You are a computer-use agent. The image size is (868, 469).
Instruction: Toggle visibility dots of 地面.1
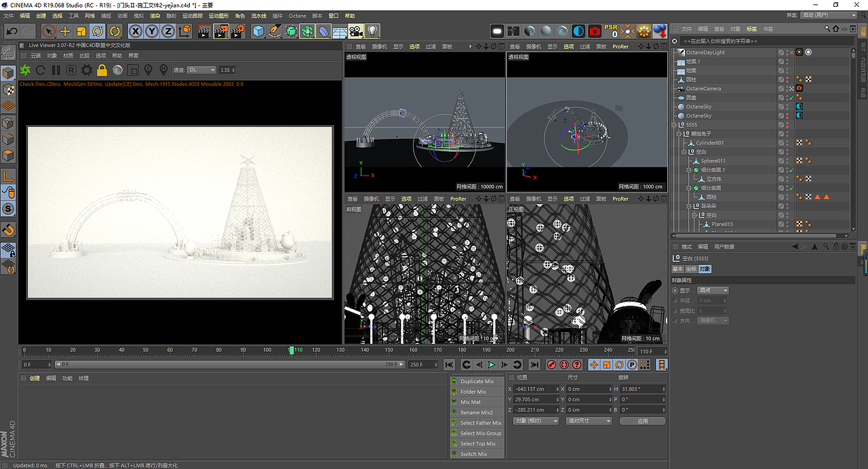[788, 62]
